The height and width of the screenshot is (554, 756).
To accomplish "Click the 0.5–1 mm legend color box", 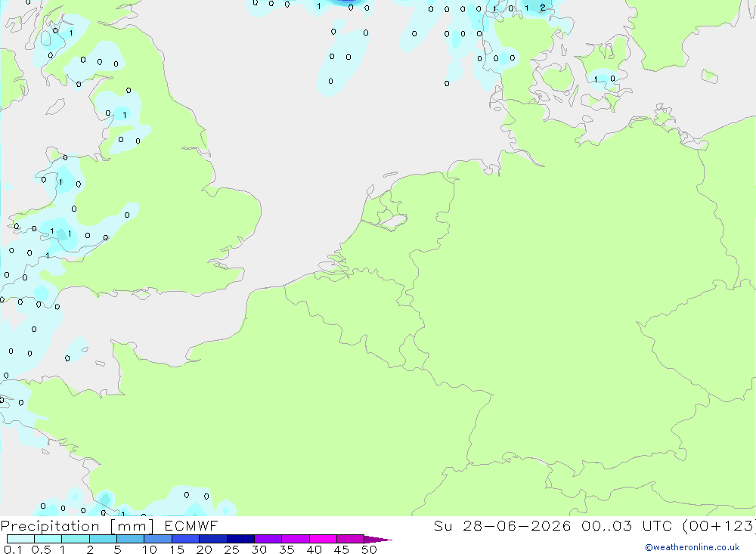I will pyautogui.click(x=48, y=539).
